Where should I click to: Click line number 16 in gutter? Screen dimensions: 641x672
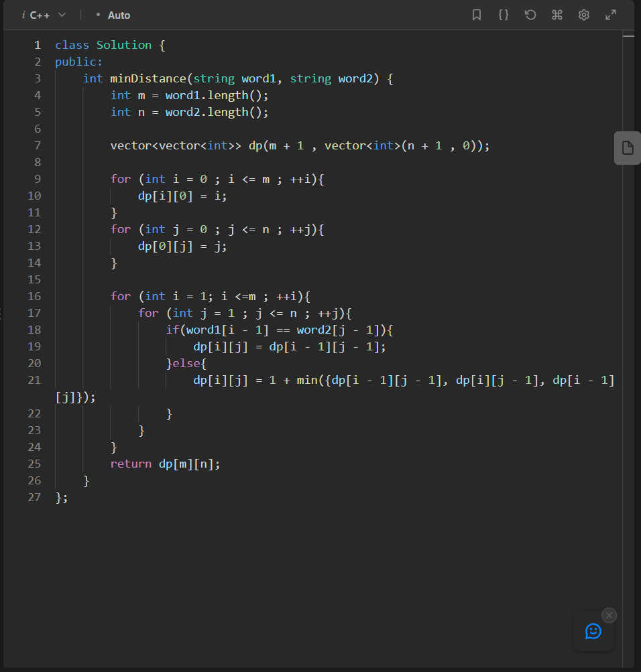point(34,297)
